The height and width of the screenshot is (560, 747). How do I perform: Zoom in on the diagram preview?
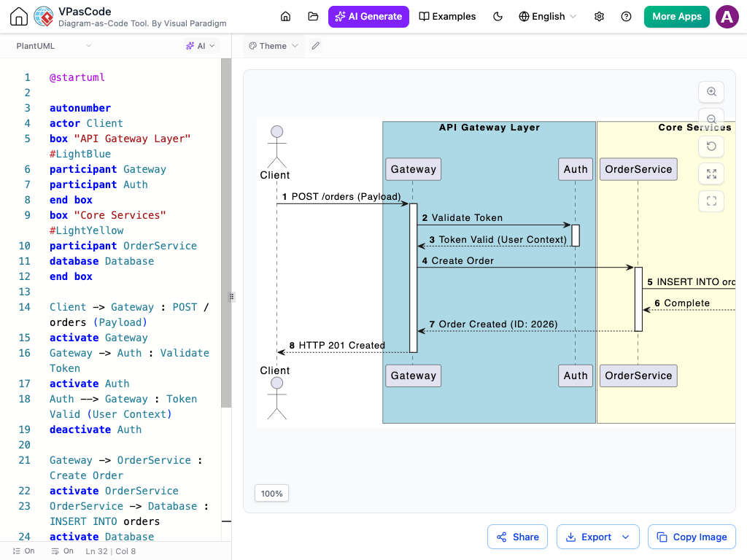pos(711,92)
